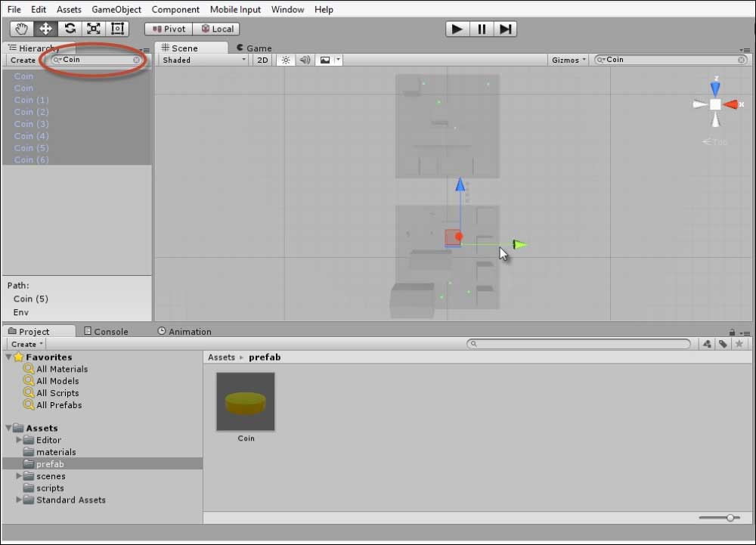Image resolution: width=756 pixels, height=545 pixels.
Task: Select the Move tool
Action: (x=45, y=29)
